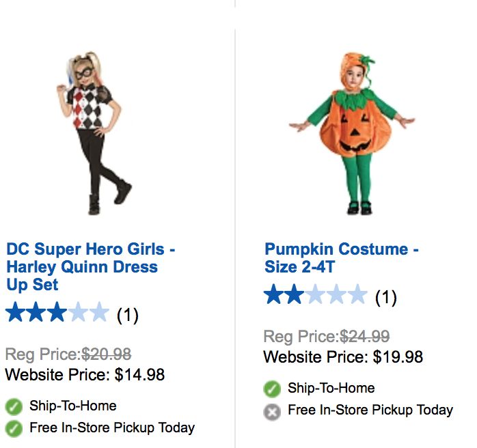477x448 pixels.
Task: Click the crossed-out $20.98 Reg Price
Action: click(107, 354)
